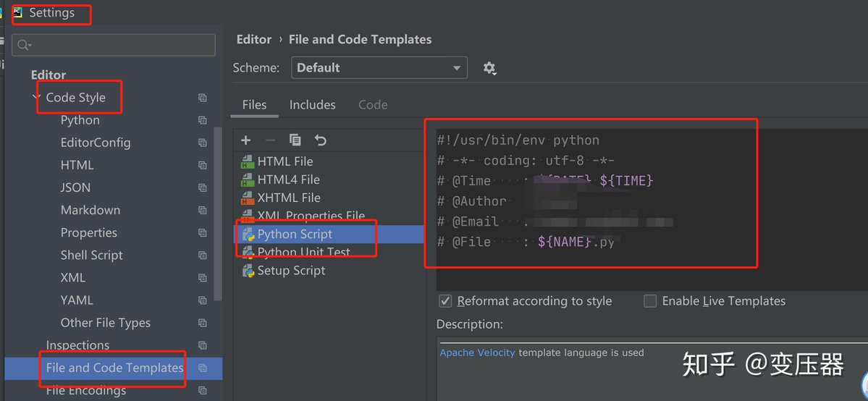The image size is (868, 401).
Task: Open the scheme gear options icon
Action: click(x=489, y=68)
